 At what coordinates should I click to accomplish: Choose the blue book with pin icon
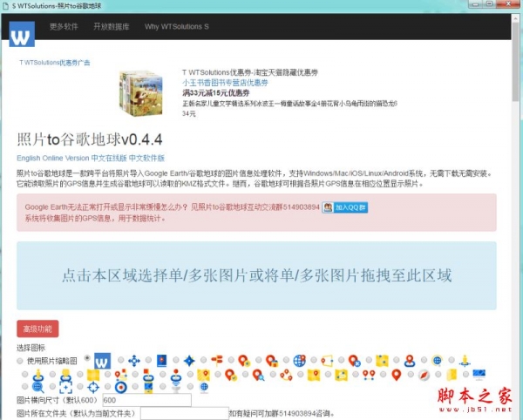pyautogui.click(x=162, y=361)
